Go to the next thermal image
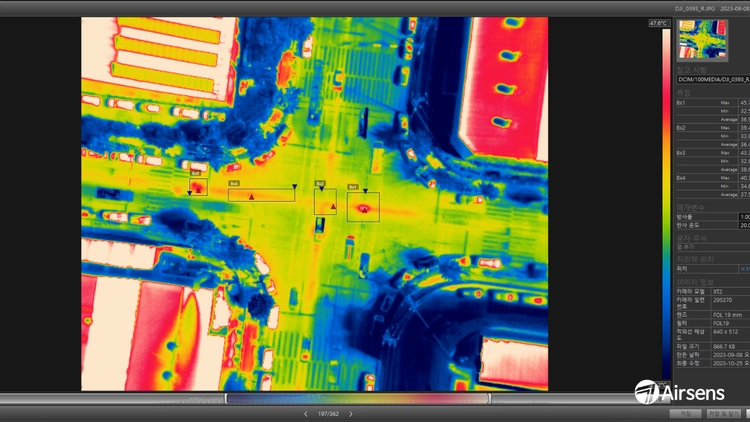 351,414
